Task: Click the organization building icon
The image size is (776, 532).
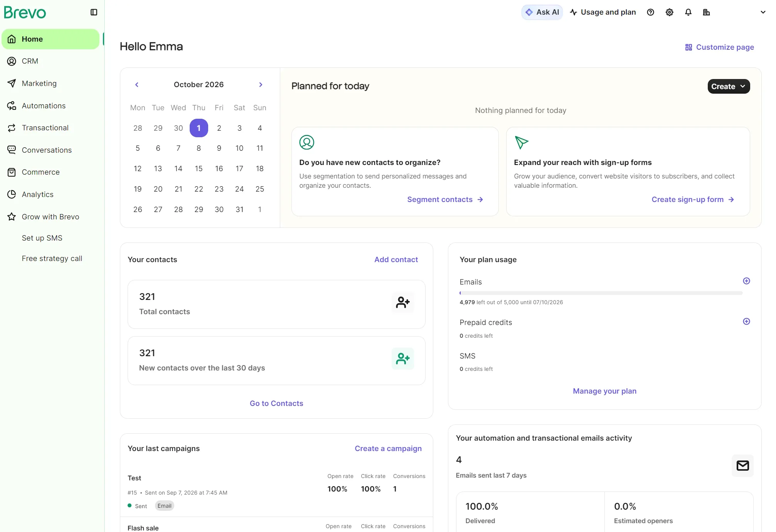Action: [706, 12]
